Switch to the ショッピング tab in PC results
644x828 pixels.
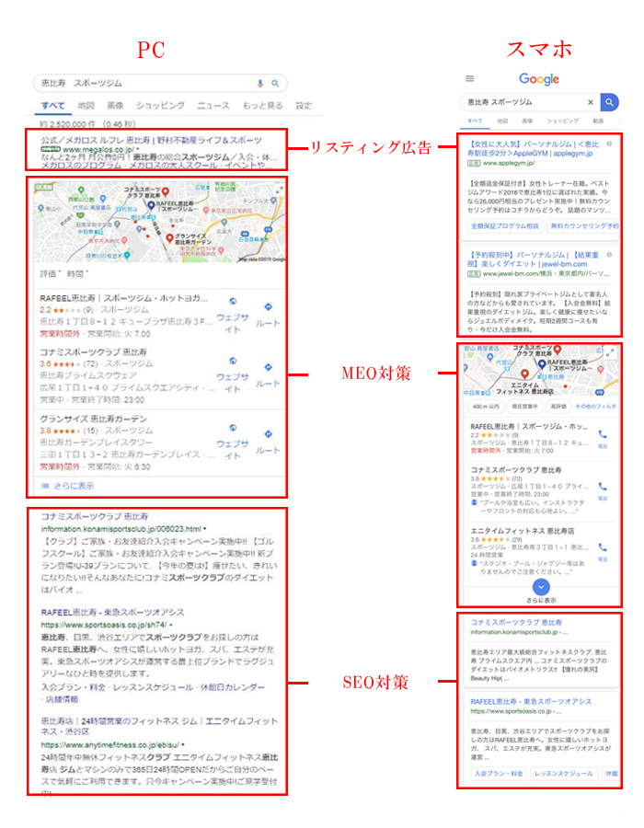160,106
